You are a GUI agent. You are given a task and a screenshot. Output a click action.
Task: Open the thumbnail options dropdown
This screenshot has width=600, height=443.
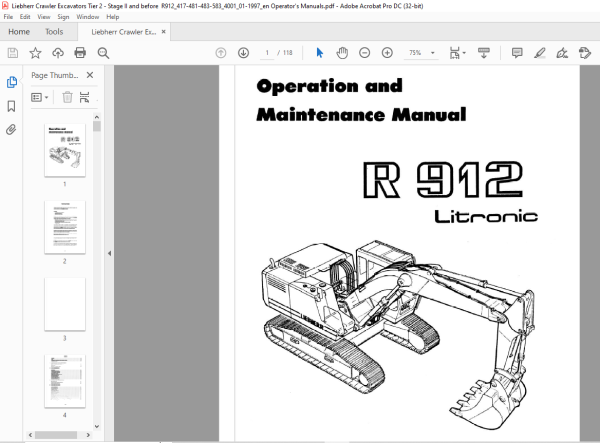(39, 97)
